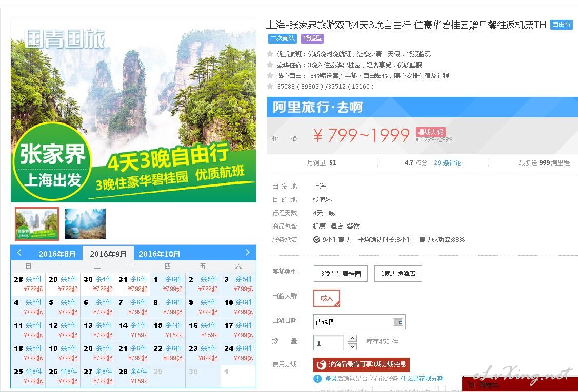Select the 2016年9月 calendar tab
This screenshot has height=392, width=578.
coord(108,254)
